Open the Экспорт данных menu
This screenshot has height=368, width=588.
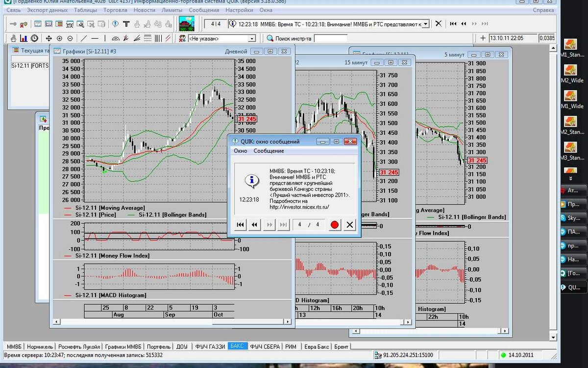(x=48, y=10)
